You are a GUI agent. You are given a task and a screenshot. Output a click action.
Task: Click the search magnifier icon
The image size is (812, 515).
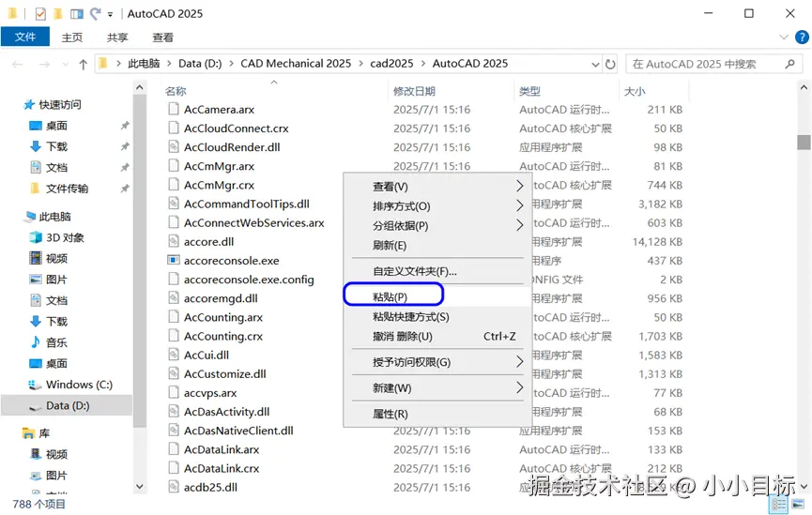pos(789,64)
